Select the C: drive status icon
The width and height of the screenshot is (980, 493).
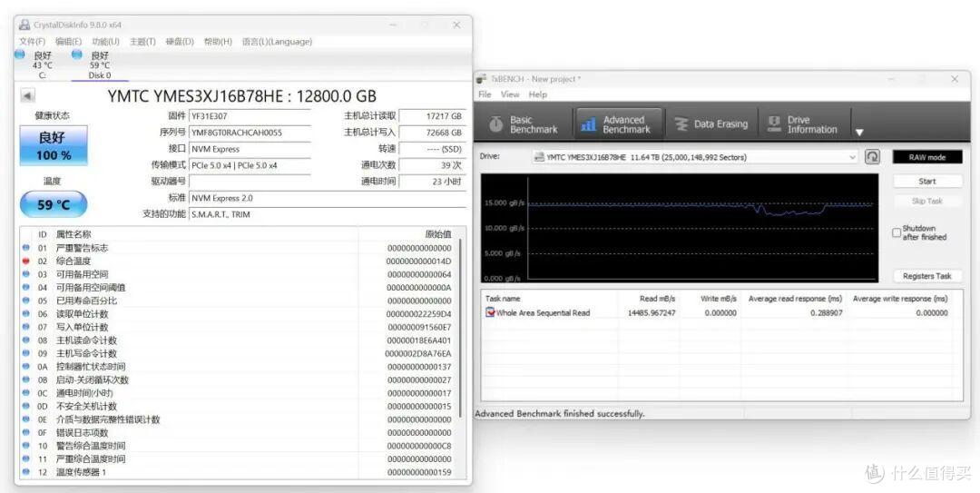click(20, 55)
